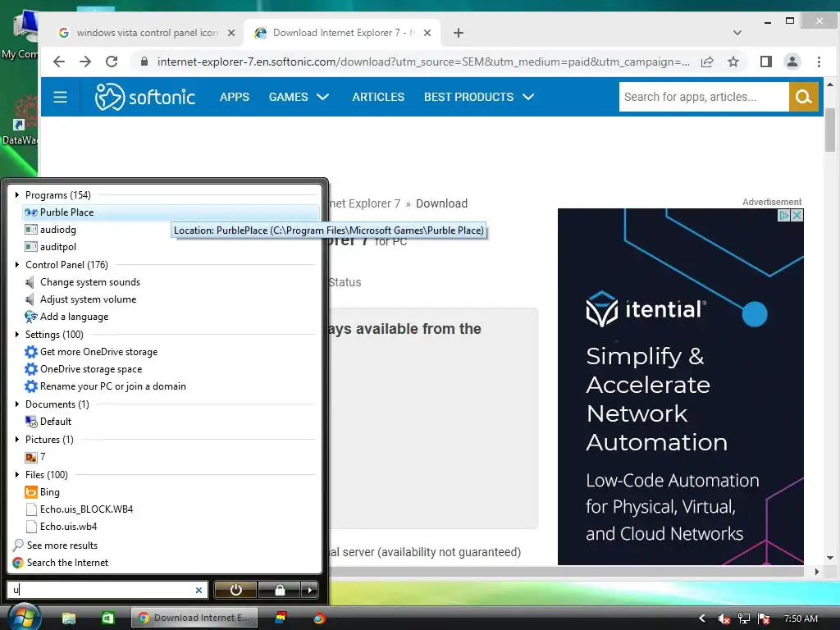
Task: Open Chrome tab search dropdown
Action: tap(737, 33)
